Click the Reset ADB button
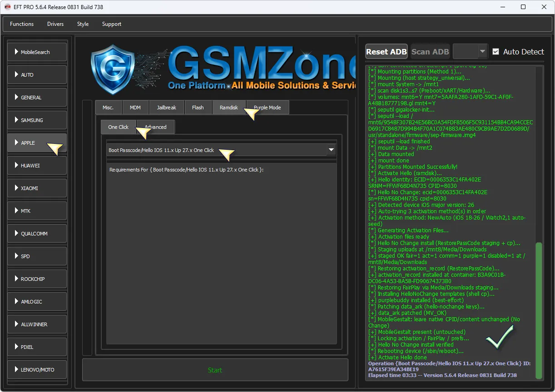The image size is (555, 392). pos(387,52)
